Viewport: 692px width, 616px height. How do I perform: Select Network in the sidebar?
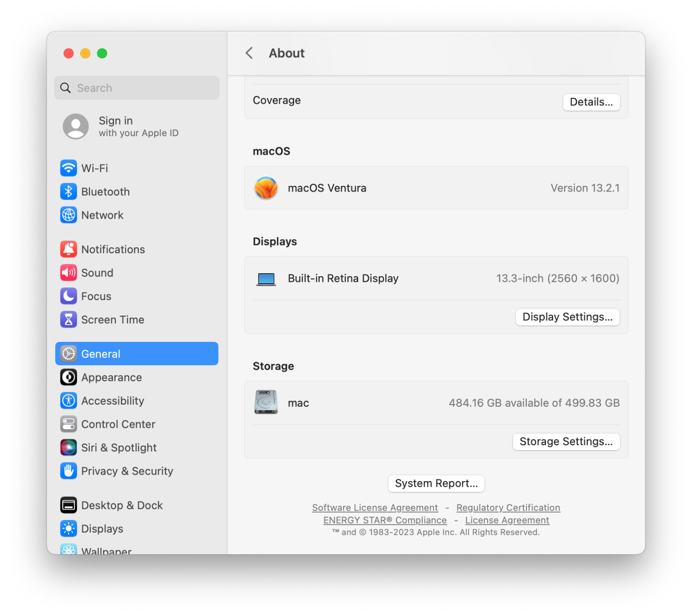[x=137, y=215]
